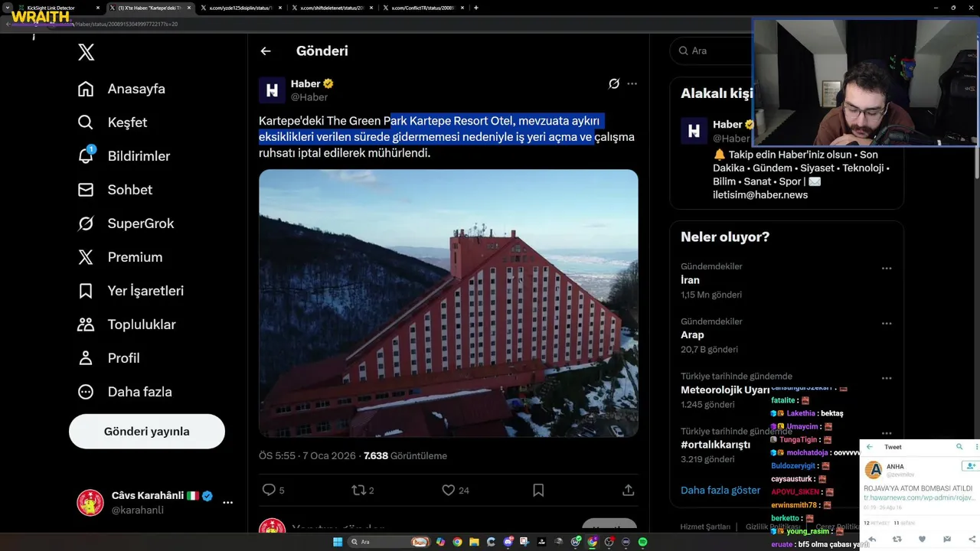Click Gönderi yayınla button

[x=147, y=432]
